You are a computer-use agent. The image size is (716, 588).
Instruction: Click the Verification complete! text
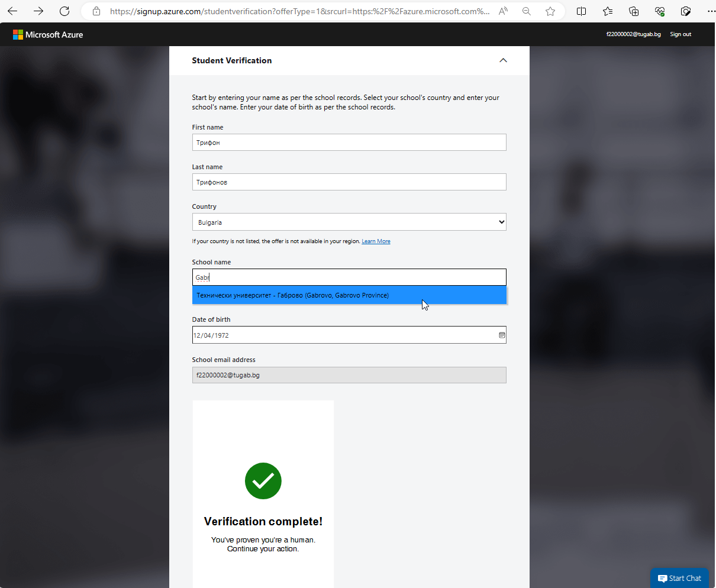point(263,521)
